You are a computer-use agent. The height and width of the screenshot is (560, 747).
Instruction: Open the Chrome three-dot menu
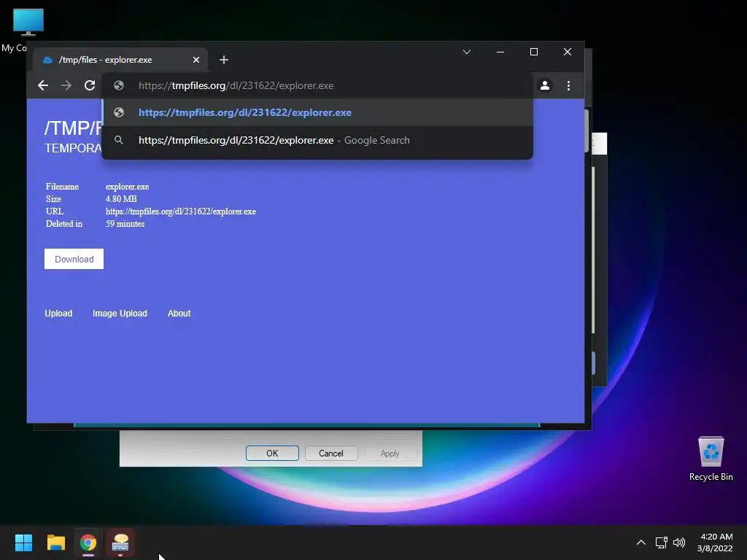tap(568, 85)
